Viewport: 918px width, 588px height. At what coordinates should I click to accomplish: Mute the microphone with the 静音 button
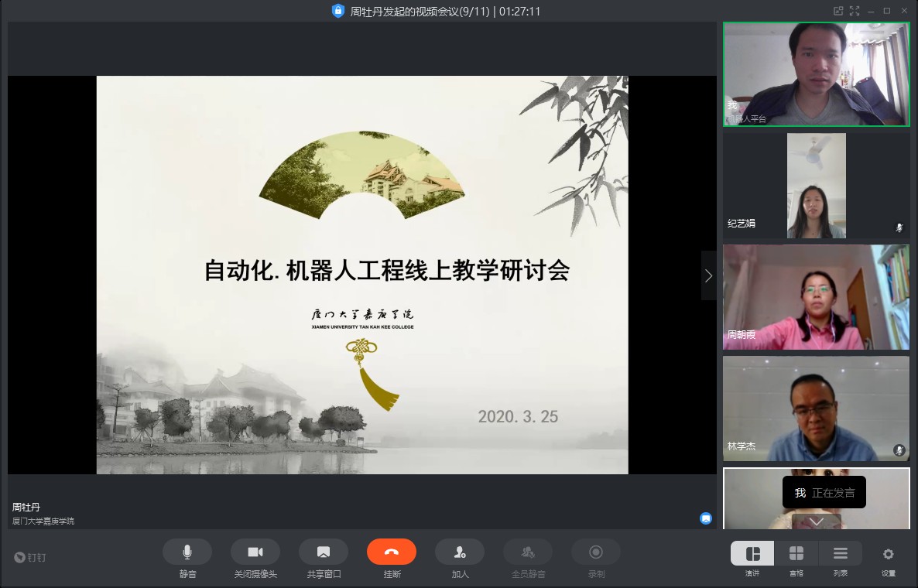click(x=187, y=552)
